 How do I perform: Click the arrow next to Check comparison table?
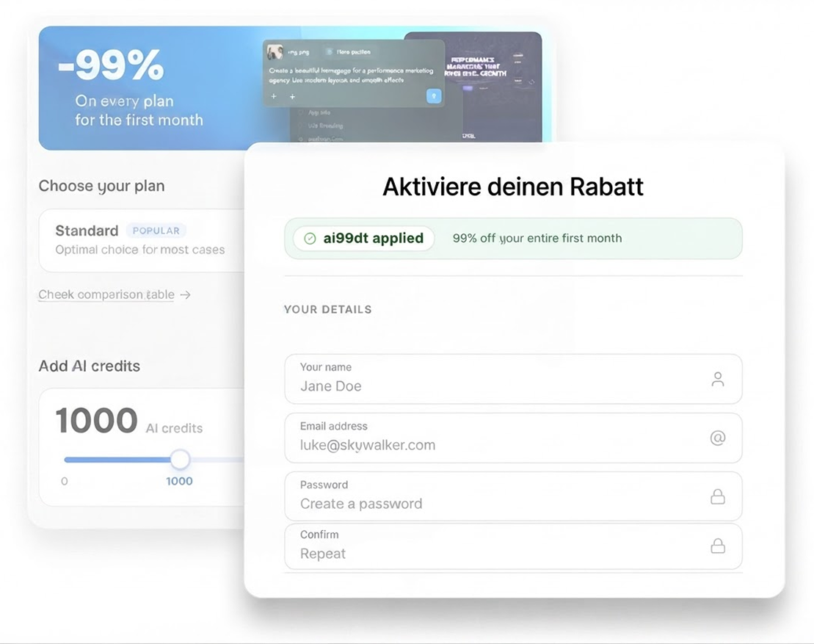tap(185, 295)
